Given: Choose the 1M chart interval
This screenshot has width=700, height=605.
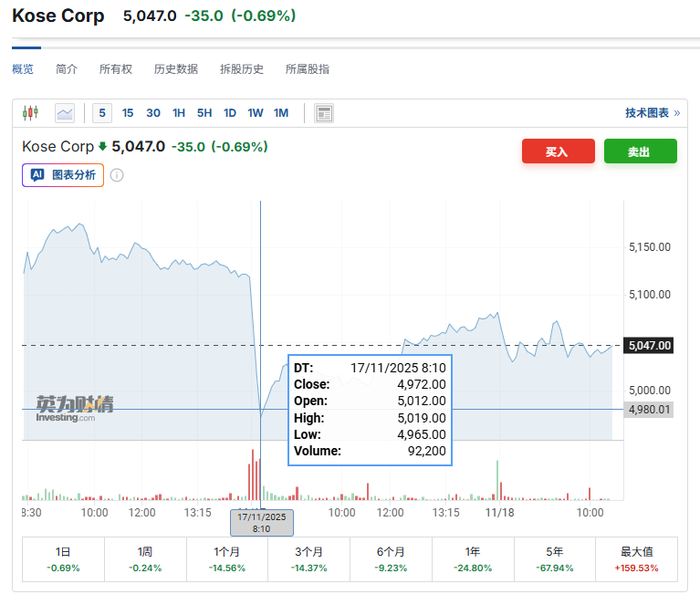Looking at the screenshot, I should click(281, 113).
